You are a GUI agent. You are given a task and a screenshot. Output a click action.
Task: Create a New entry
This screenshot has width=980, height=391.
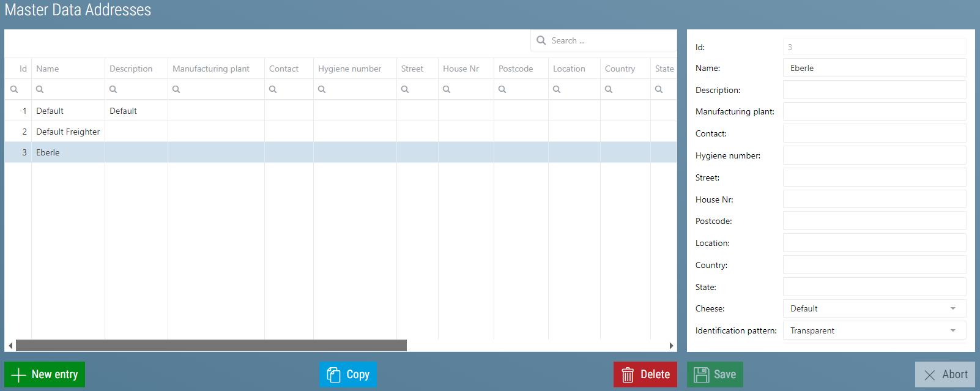point(45,374)
